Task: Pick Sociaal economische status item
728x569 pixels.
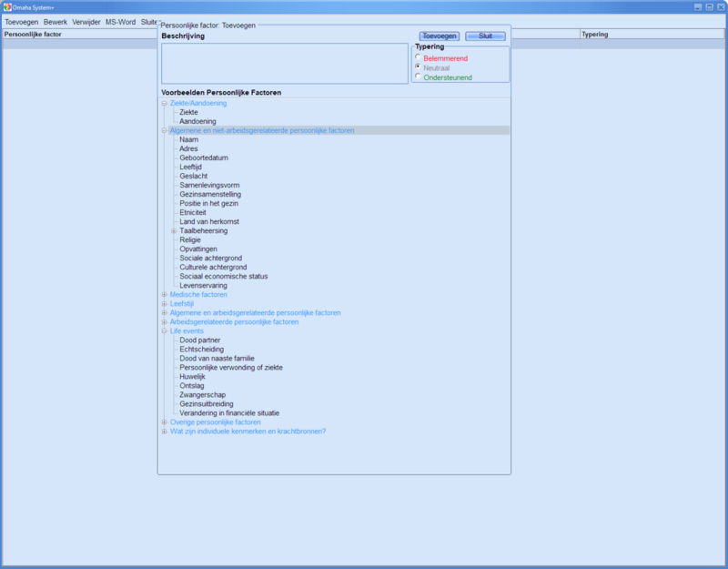Action: (223, 276)
